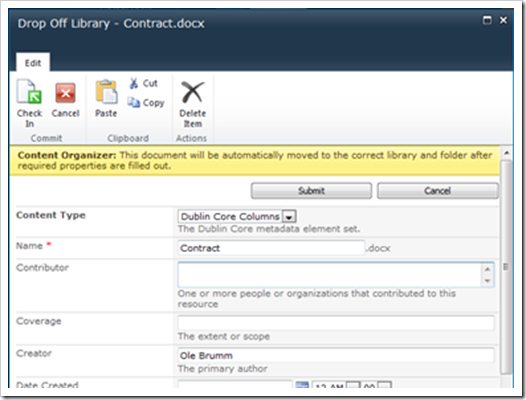Click inside the Contributor text area

tap(330, 274)
